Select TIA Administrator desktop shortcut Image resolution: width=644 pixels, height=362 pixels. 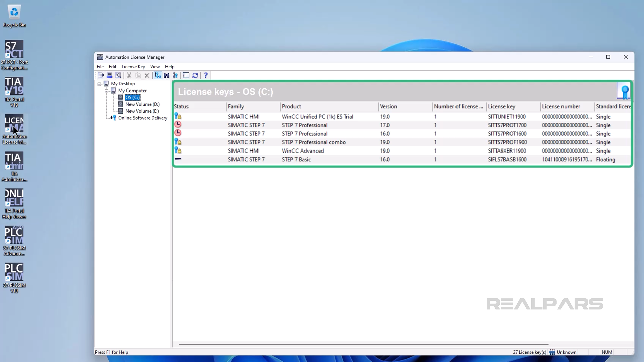tap(14, 167)
